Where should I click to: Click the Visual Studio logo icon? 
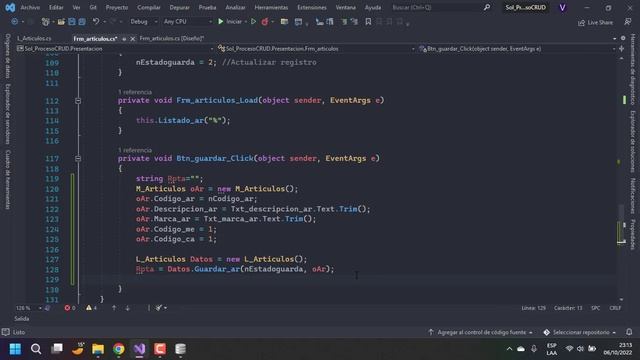[x=10, y=7]
